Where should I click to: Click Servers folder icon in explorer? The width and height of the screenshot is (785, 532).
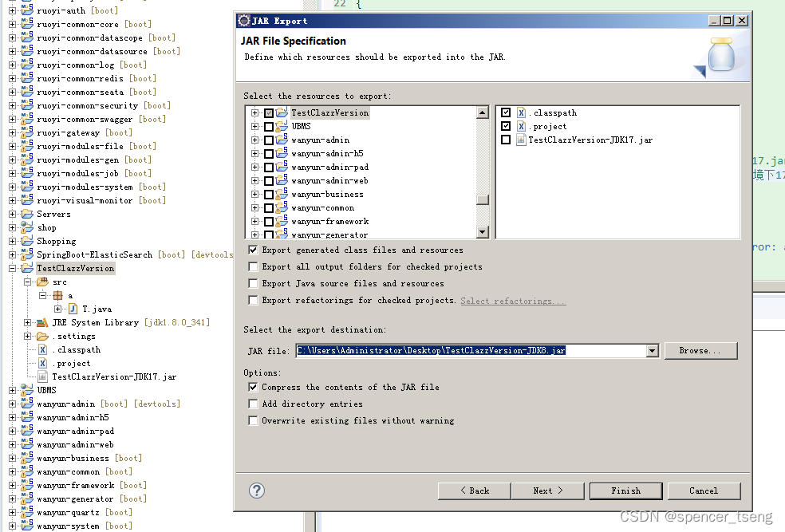click(x=27, y=214)
